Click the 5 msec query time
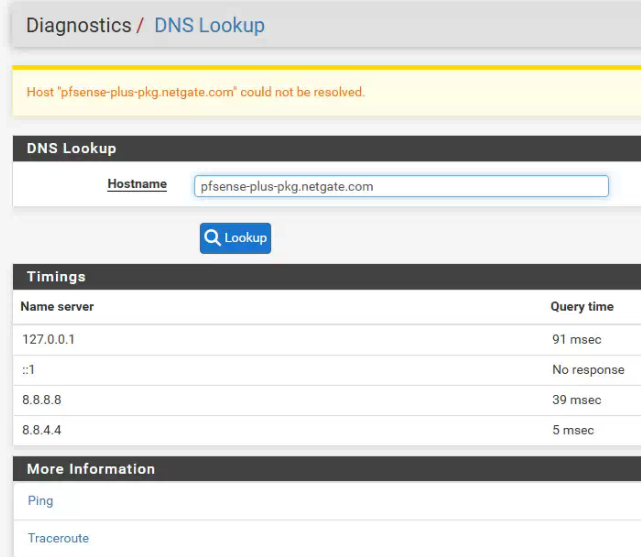641x557 pixels. click(x=573, y=430)
